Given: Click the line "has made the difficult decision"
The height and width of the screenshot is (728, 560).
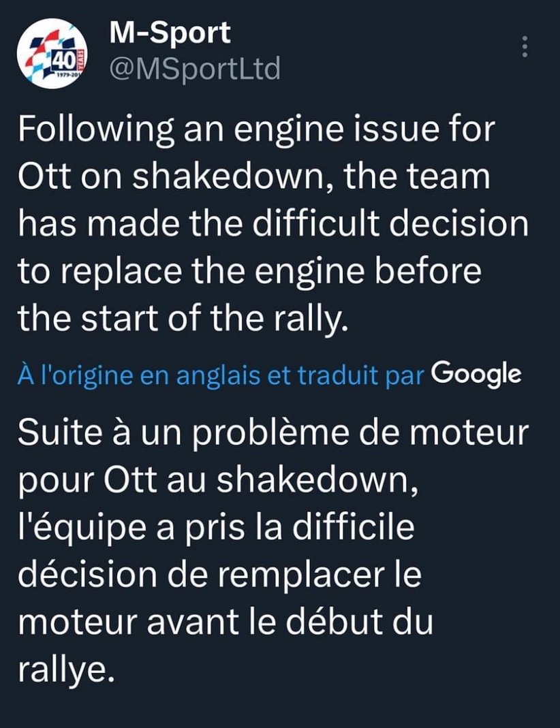Looking at the screenshot, I should click(x=273, y=224).
